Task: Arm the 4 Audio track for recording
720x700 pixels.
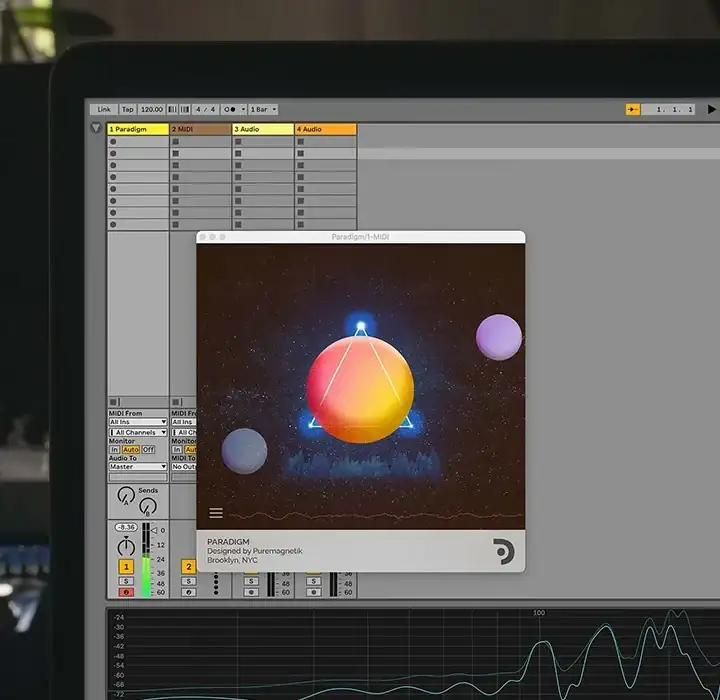Action: 314,592
